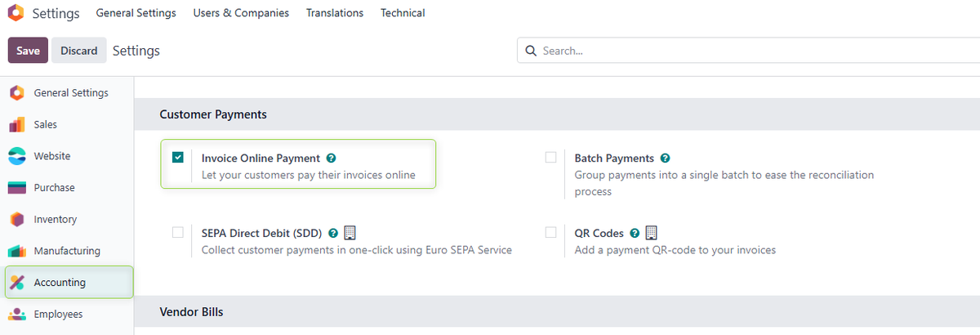The width and height of the screenshot is (980, 335).
Task: Click the QR Codes company building icon
Action: click(651, 233)
